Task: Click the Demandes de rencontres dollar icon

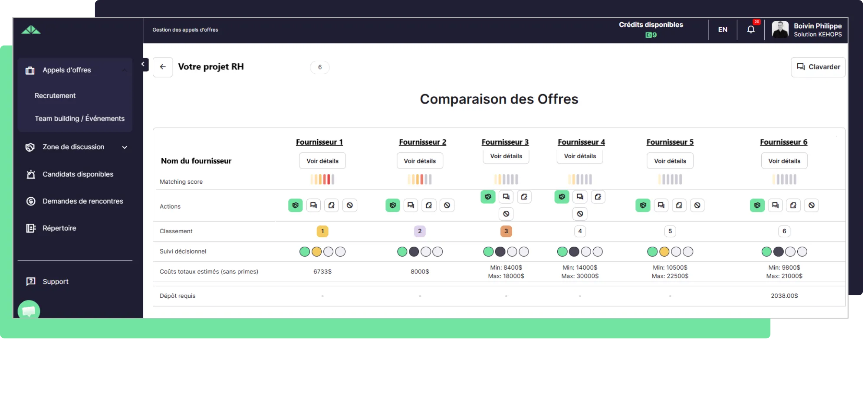Action: (30, 201)
